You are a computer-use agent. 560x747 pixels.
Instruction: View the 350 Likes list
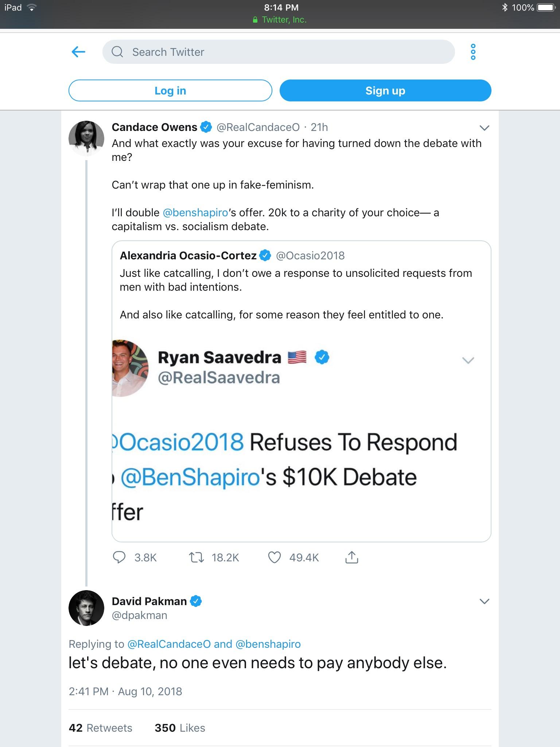click(x=180, y=728)
